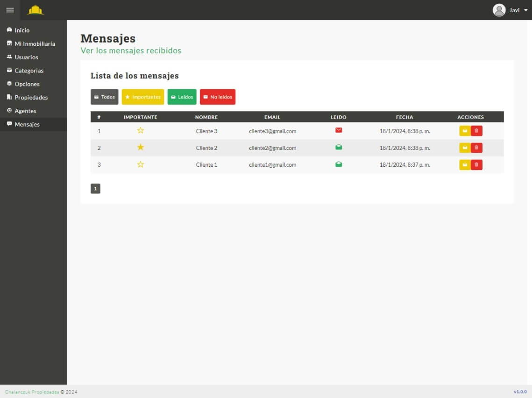
Task: Click the green read envelope for Cliente 1
Action: (x=339, y=164)
